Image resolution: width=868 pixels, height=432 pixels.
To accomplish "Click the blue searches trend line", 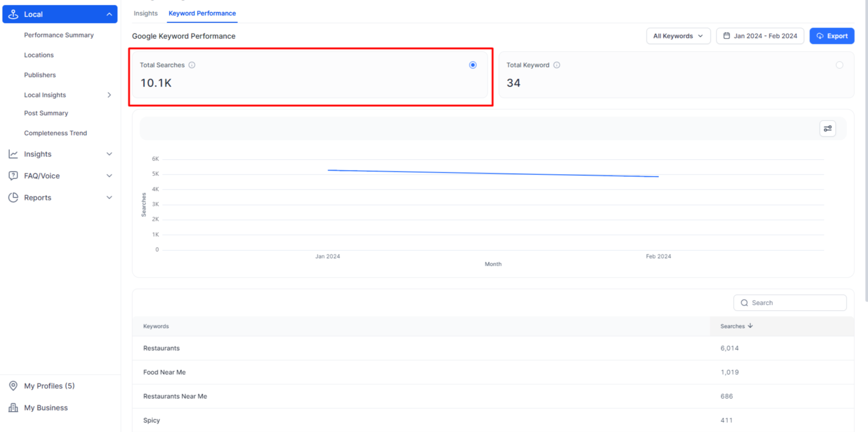I will (493, 173).
